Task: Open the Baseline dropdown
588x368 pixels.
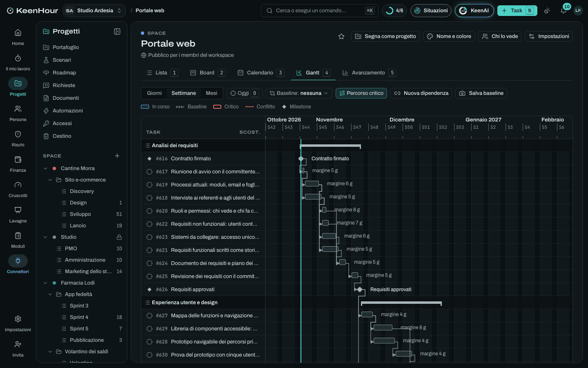Action: pyautogui.click(x=299, y=93)
